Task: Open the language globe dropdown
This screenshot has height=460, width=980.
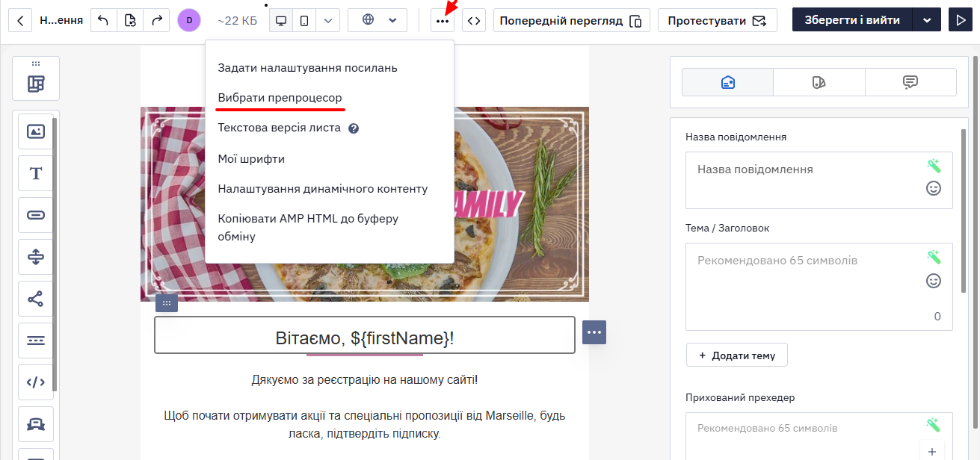Action: pyautogui.click(x=377, y=20)
